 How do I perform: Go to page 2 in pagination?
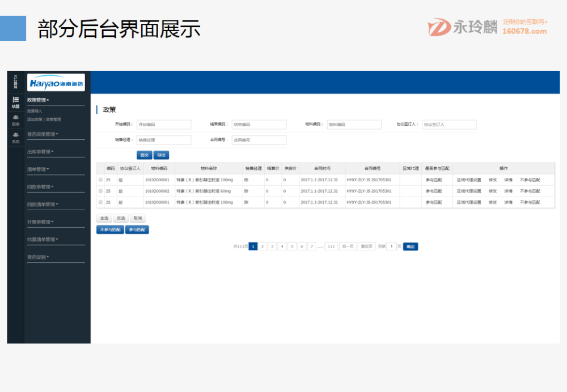[262, 246]
